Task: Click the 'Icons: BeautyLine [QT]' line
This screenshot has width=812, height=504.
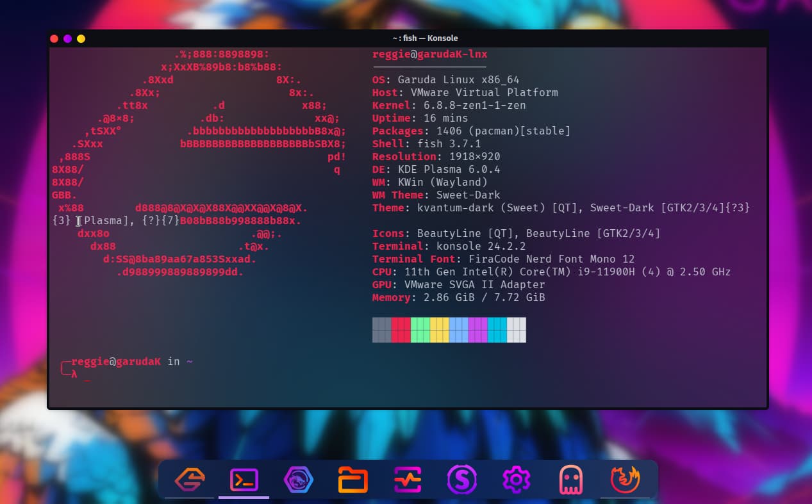Action: click(x=517, y=234)
